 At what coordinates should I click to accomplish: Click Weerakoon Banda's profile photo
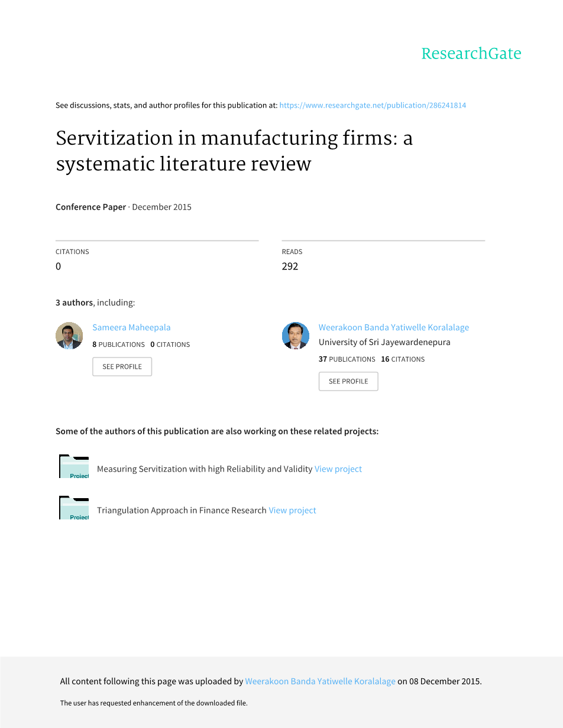point(296,336)
